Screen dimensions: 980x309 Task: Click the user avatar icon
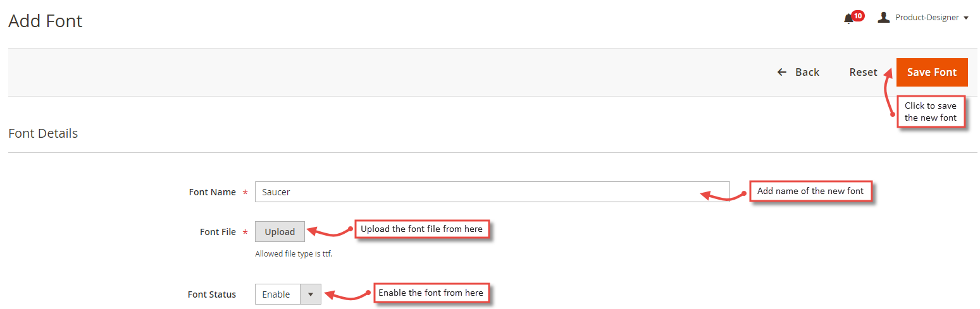coord(884,17)
